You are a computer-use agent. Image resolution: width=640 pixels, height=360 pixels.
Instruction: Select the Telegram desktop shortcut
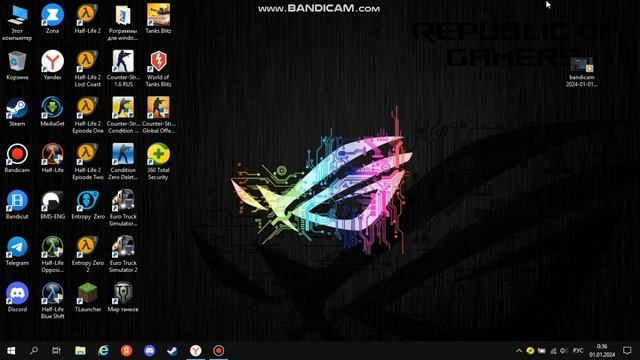[x=17, y=251]
